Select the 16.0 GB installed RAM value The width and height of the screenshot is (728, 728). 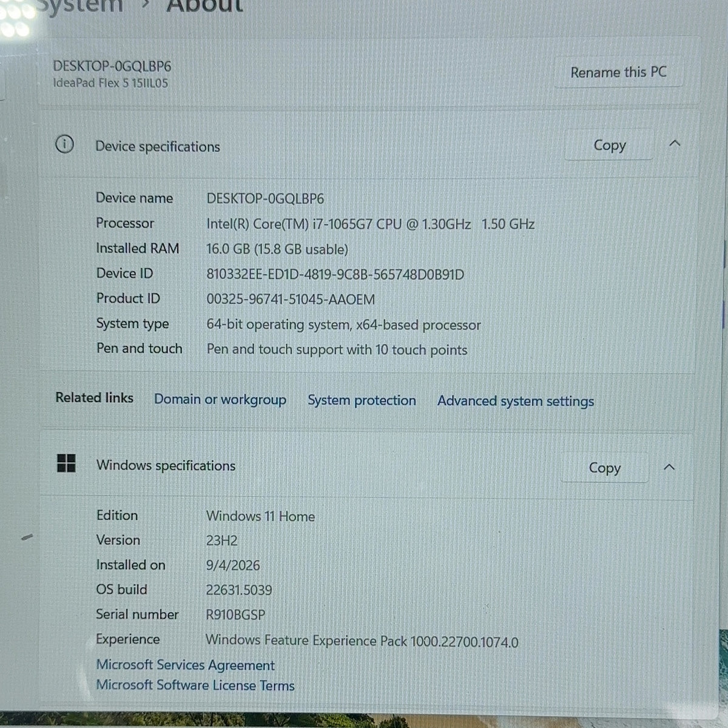pos(277,249)
